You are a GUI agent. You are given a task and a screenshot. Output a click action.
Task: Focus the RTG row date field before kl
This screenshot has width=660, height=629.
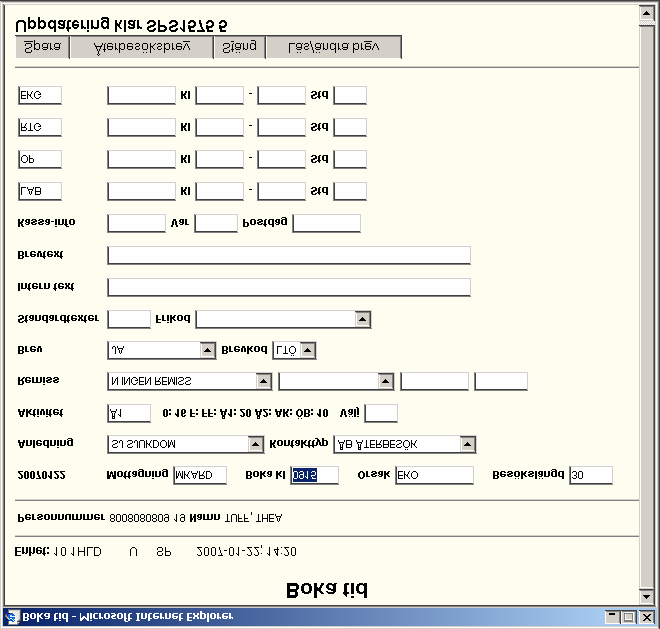(141, 127)
